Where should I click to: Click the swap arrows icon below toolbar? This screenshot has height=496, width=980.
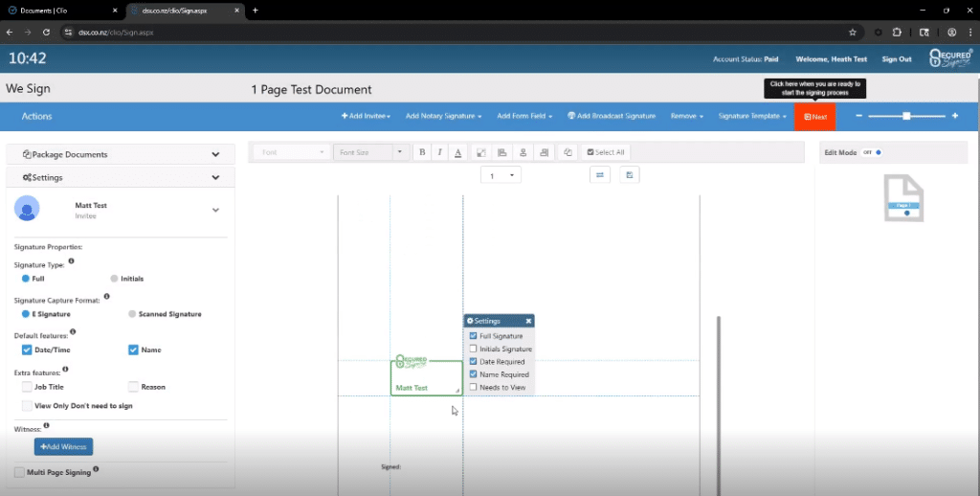(600, 175)
